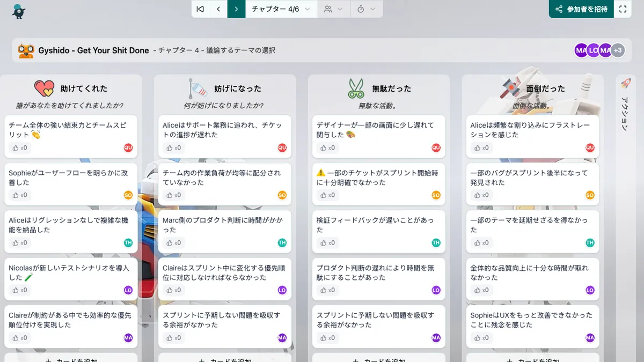Vote on 検証フィードバックが遅い card

coord(327,243)
